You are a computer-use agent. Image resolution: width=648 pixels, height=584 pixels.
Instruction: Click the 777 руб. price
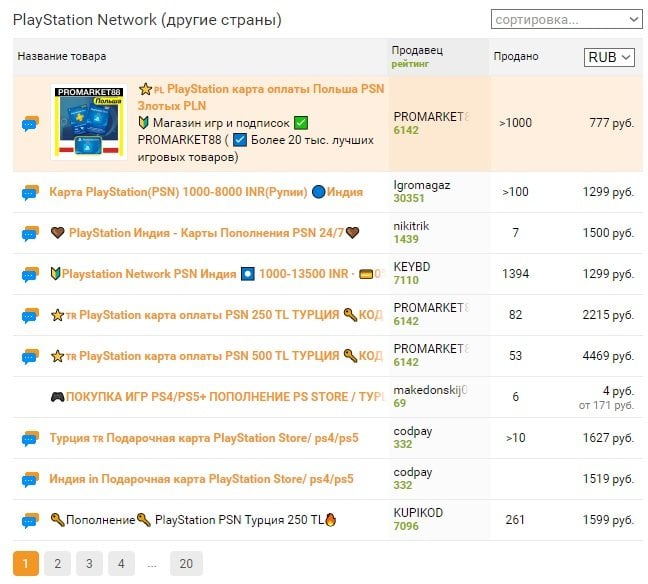click(612, 123)
